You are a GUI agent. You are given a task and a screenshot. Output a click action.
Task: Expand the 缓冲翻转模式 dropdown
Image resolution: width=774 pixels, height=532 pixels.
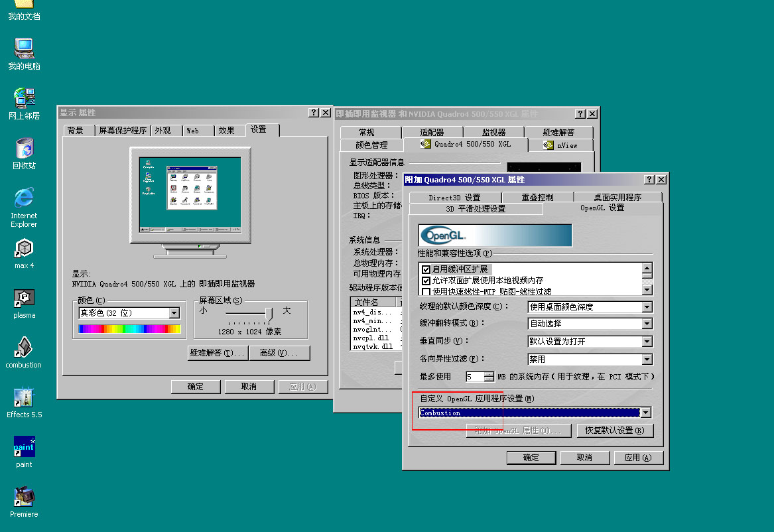pyautogui.click(x=647, y=324)
